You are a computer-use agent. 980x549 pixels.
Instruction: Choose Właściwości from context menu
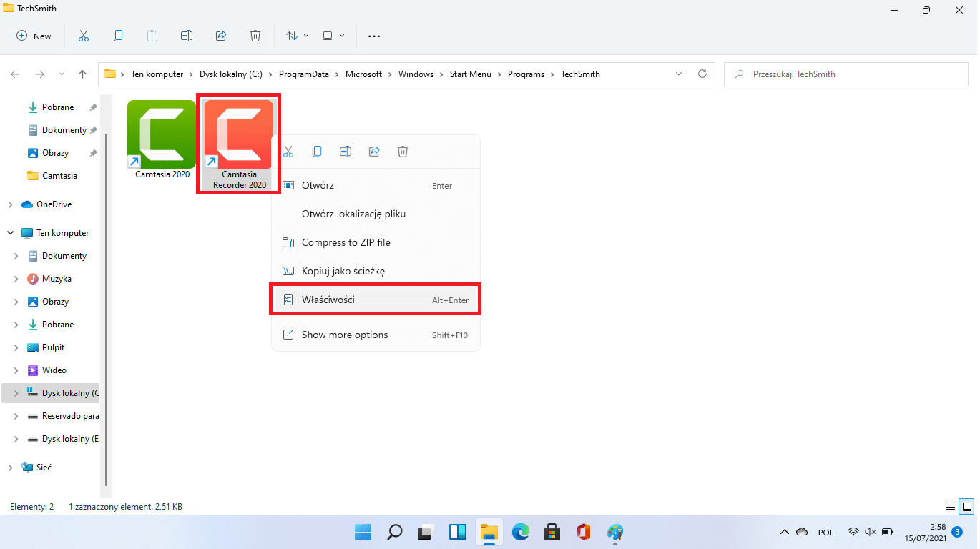[376, 300]
